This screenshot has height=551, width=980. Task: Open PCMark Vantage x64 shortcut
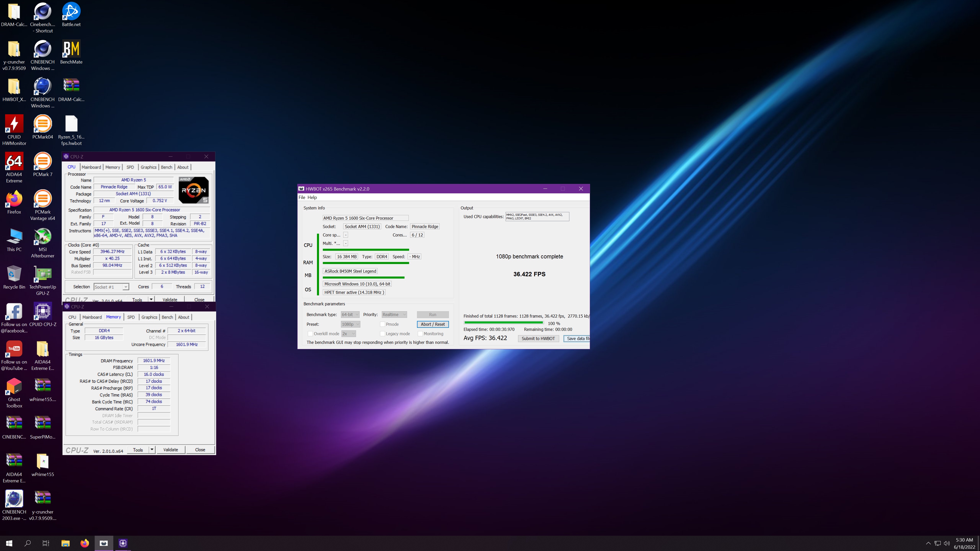click(x=43, y=205)
